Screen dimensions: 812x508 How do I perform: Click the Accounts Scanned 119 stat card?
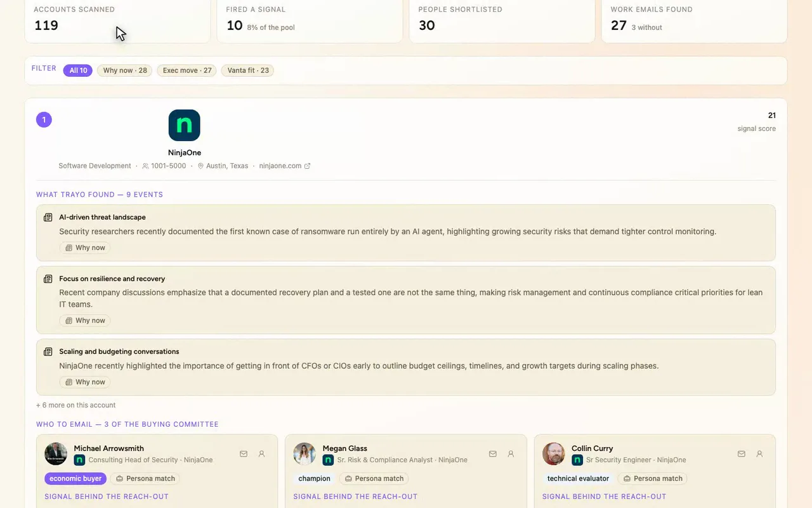[x=117, y=20]
